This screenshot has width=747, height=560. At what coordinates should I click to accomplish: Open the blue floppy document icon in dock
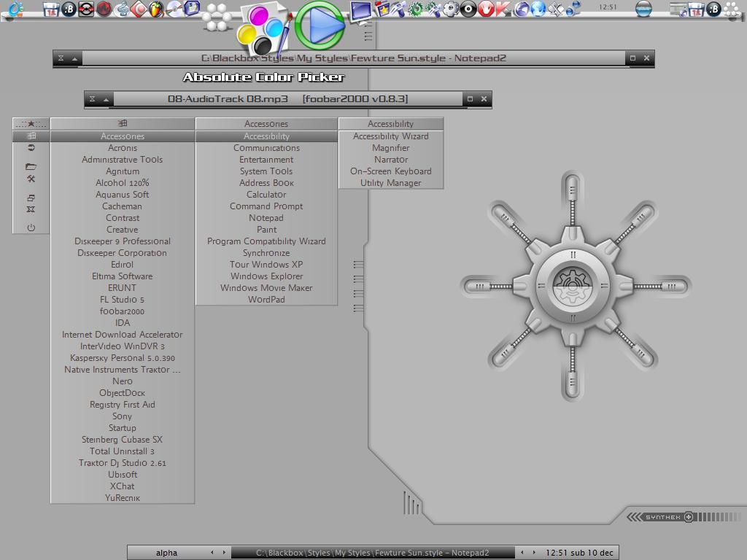pyautogui.click(x=192, y=8)
